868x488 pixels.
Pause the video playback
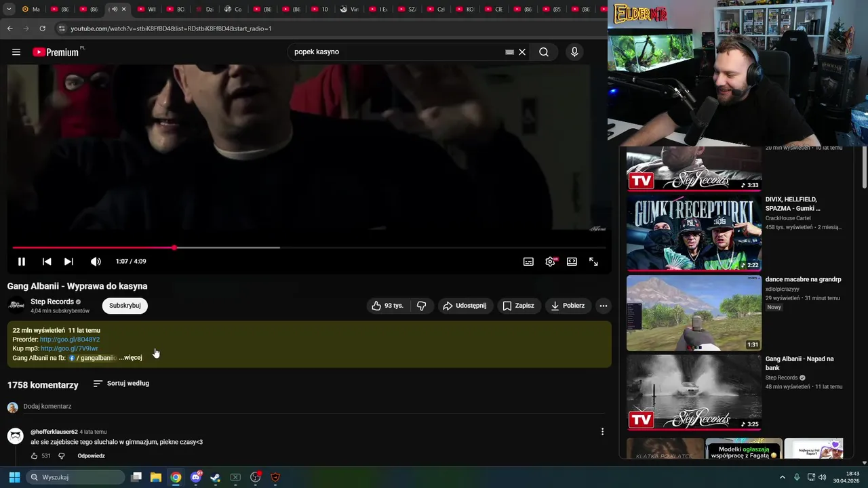pyautogui.click(x=22, y=262)
